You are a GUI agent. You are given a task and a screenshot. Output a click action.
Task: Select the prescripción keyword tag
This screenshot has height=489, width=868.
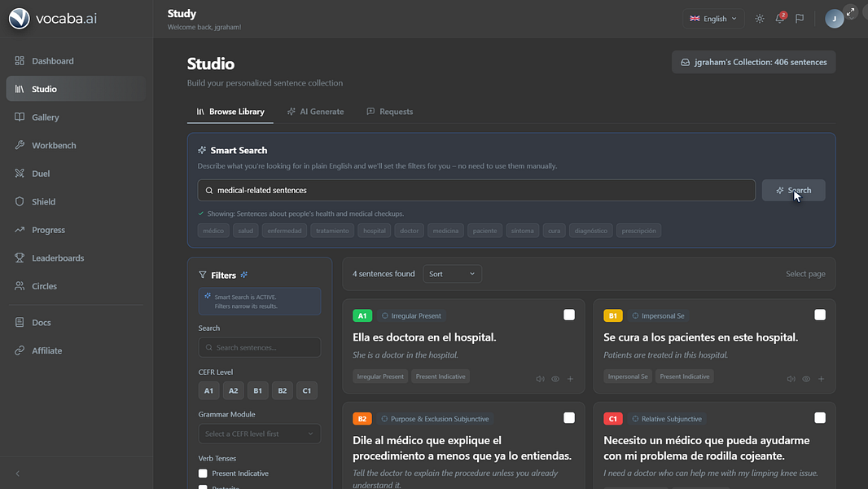(x=639, y=231)
